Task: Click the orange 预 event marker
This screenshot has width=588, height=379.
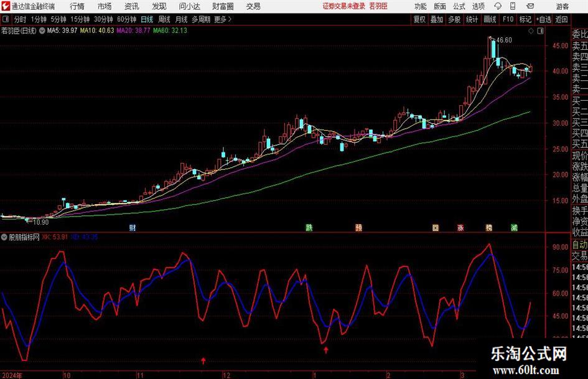Action: (x=359, y=227)
